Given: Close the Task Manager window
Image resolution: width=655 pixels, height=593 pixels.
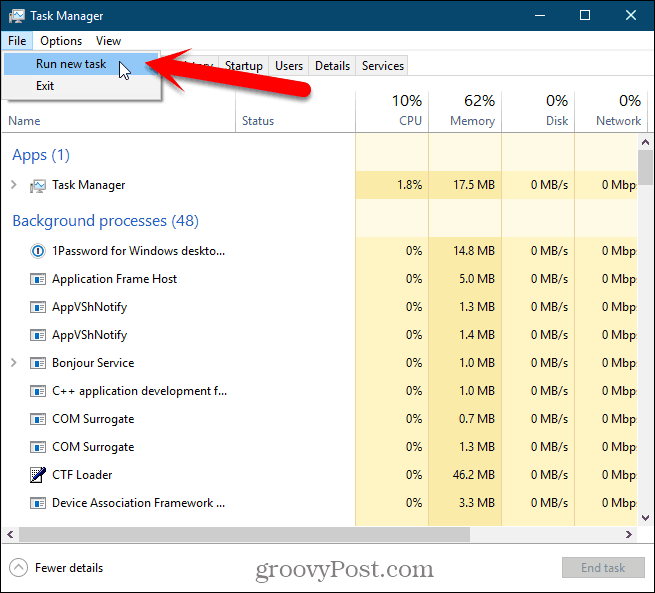Looking at the screenshot, I should click(630, 15).
